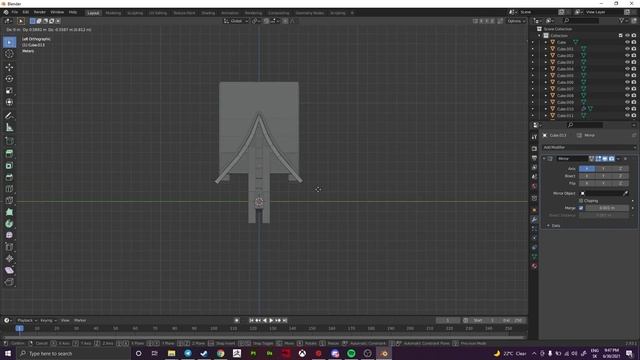Remove the Mirror modifier with X button
This screenshot has height=360, width=640.
[625, 158]
